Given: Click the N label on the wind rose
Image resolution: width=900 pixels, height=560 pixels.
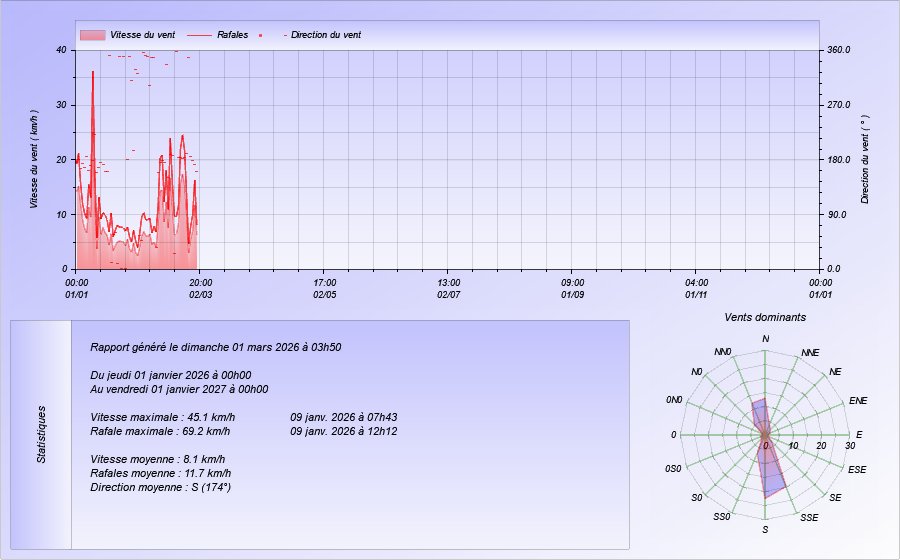Looking at the screenshot, I should point(766,339).
